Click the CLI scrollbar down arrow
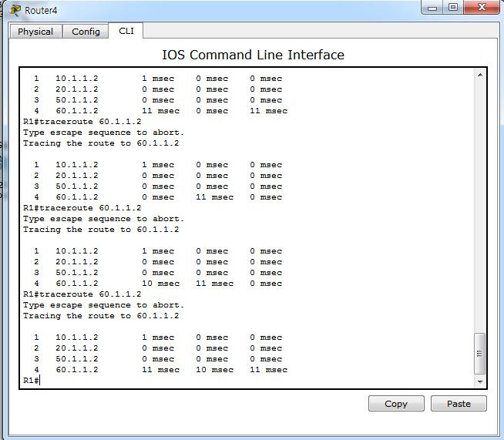 tap(480, 382)
